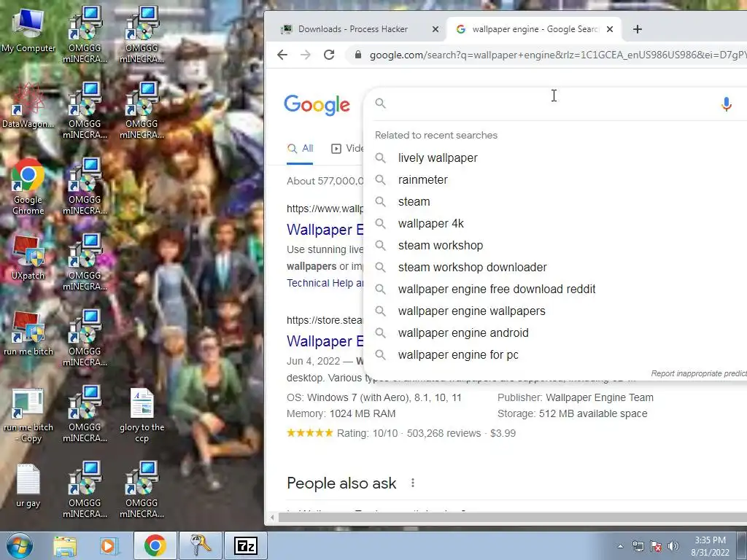Go back using Chrome's back arrow
This screenshot has height=560, width=747.
(x=282, y=55)
